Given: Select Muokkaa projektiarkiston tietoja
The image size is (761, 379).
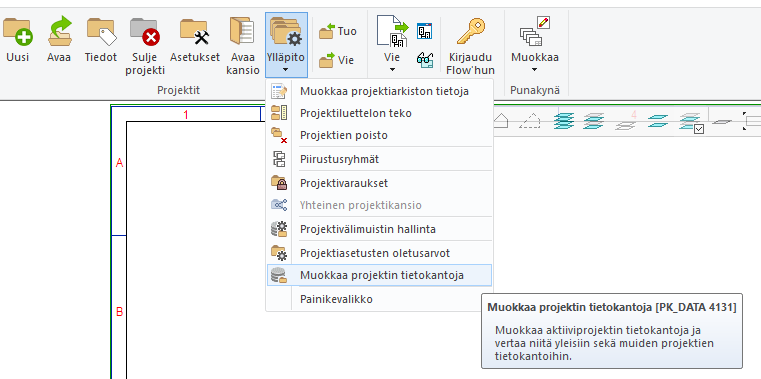Looking at the screenshot, I should [x=379, y=91].
